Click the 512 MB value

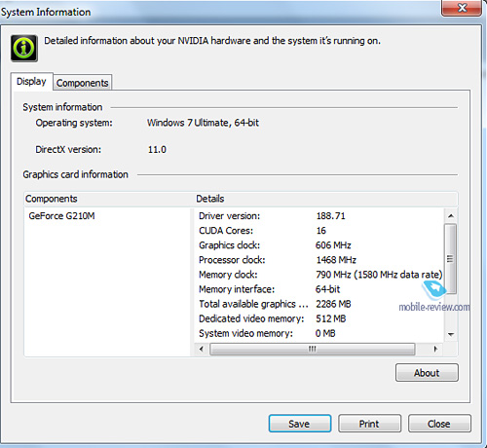[331, 318]
